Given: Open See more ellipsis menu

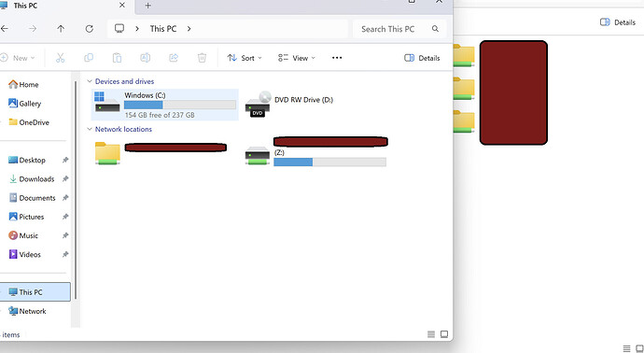Looking at the screenshot, I should 337,58.
